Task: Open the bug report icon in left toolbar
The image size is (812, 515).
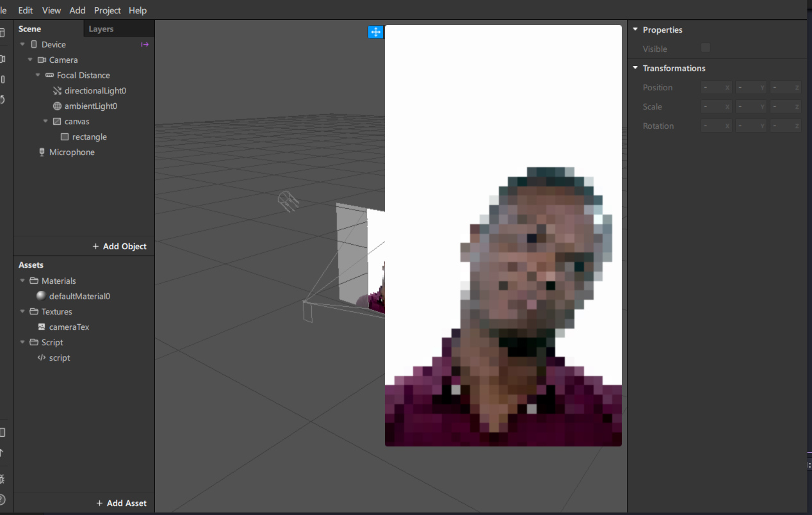Action: point(3,479)
